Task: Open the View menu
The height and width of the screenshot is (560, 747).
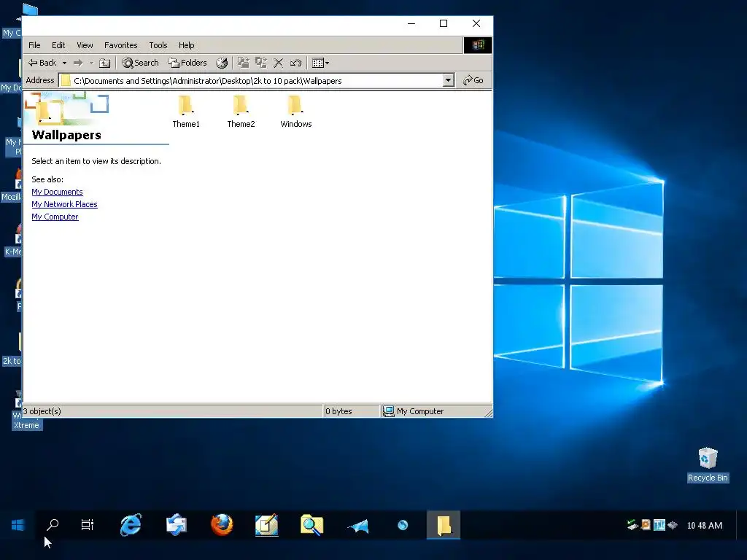Action: [x=85, y=45]
